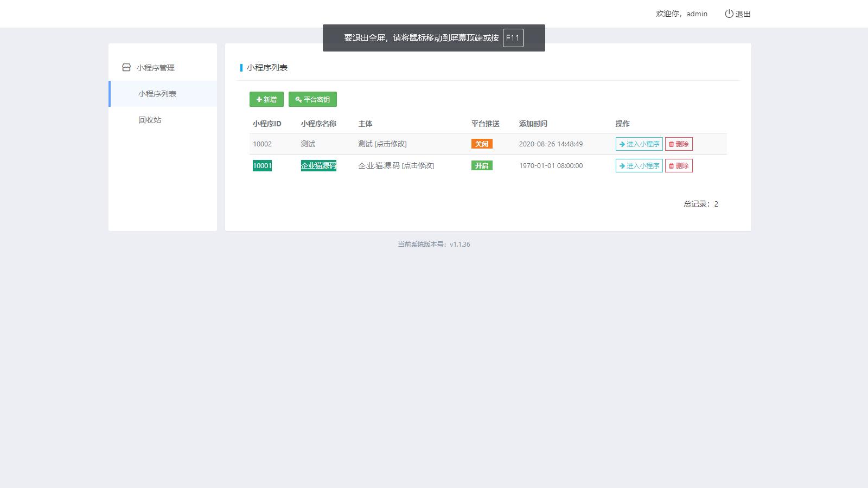Screen dimensions: 868x488
Task: Click trash icon for 删除 in row 10001
Action: pos(671,166)
